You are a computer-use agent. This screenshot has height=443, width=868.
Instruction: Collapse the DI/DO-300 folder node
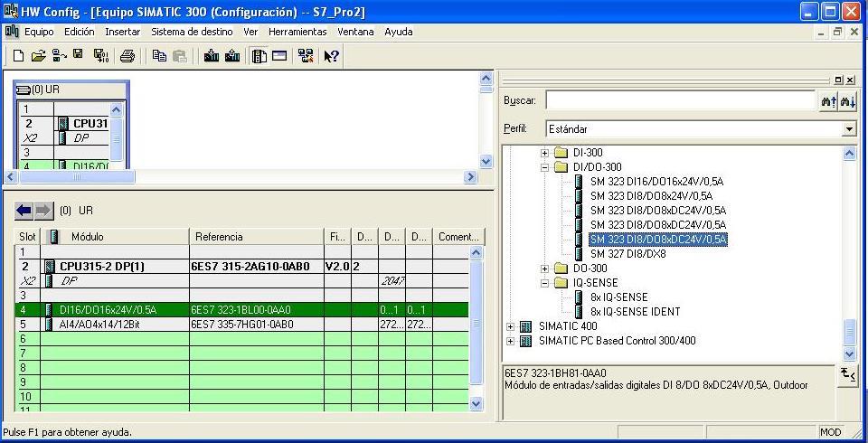544,167
